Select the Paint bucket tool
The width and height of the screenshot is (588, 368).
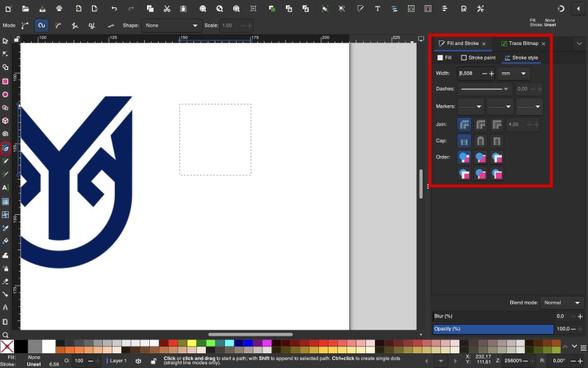(x=5, y=241)
